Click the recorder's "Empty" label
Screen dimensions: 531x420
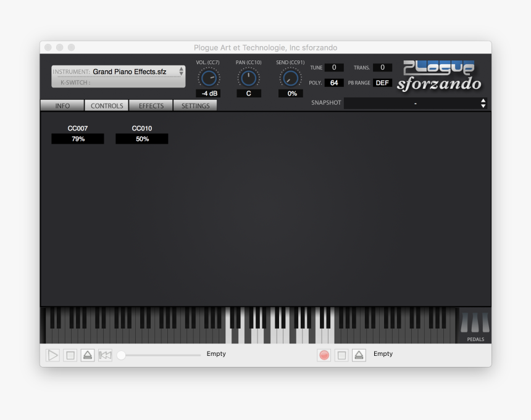pyautogui.click(x=383, y=354)
